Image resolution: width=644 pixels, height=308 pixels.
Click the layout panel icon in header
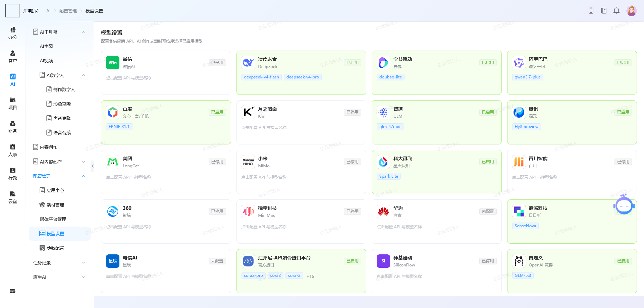point(604,11)
